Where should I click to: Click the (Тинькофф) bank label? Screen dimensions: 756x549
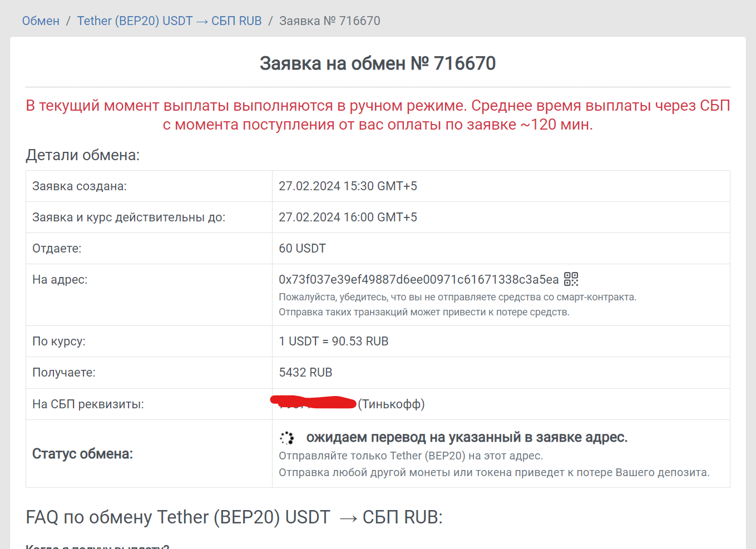click(x=391, y=404)
